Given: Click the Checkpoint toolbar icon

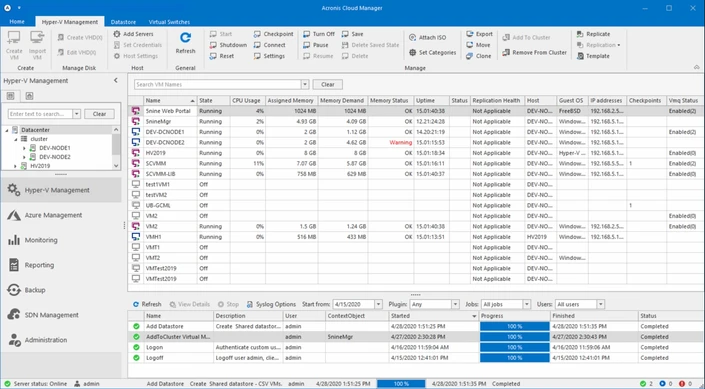Looking at the screenshot, I should point(257,34).
